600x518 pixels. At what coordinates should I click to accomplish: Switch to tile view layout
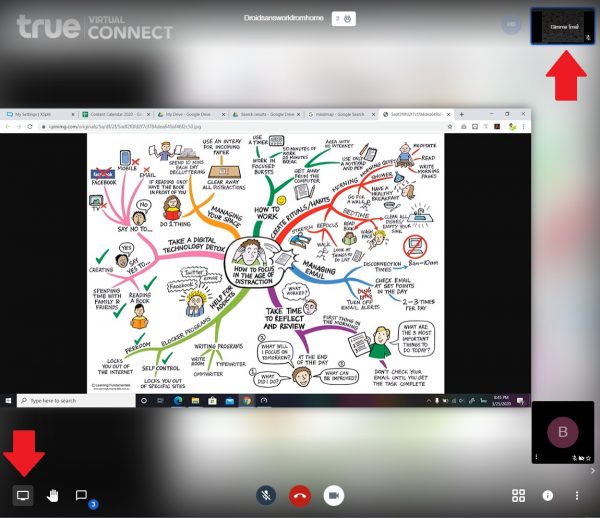pyautogui.click(x=518, y=495)
